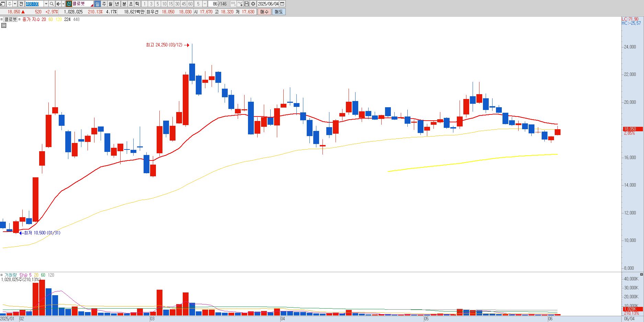The width and height of the screenshot is (644, 322).
Task: Open the dropdown next to 주 at top left
Action: [x=15, y=4]
